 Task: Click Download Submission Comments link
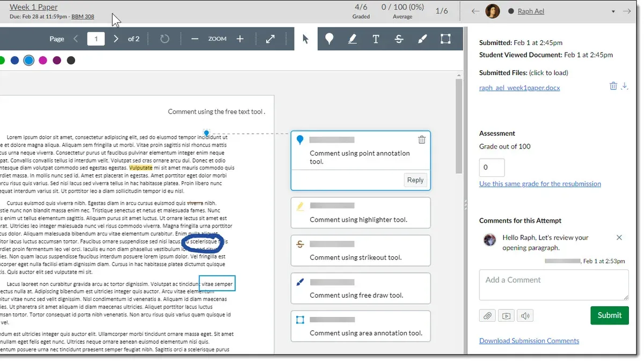tap(529, 341)
